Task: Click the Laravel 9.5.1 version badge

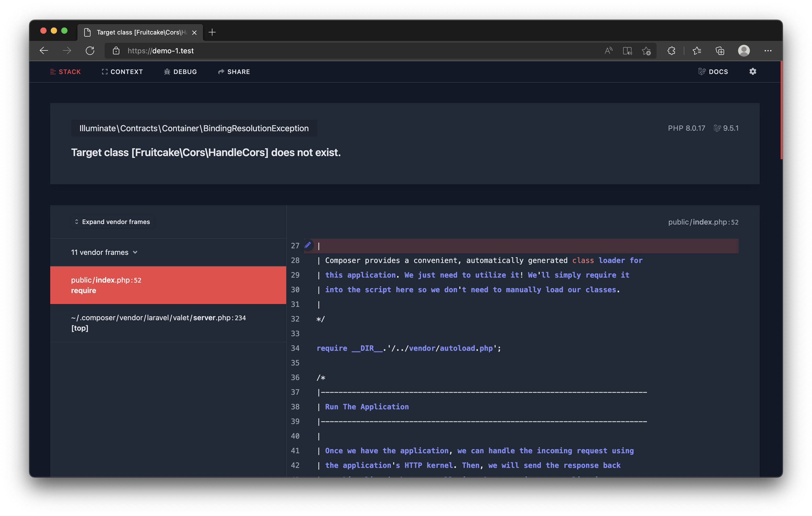Action: tap(726, 128)
